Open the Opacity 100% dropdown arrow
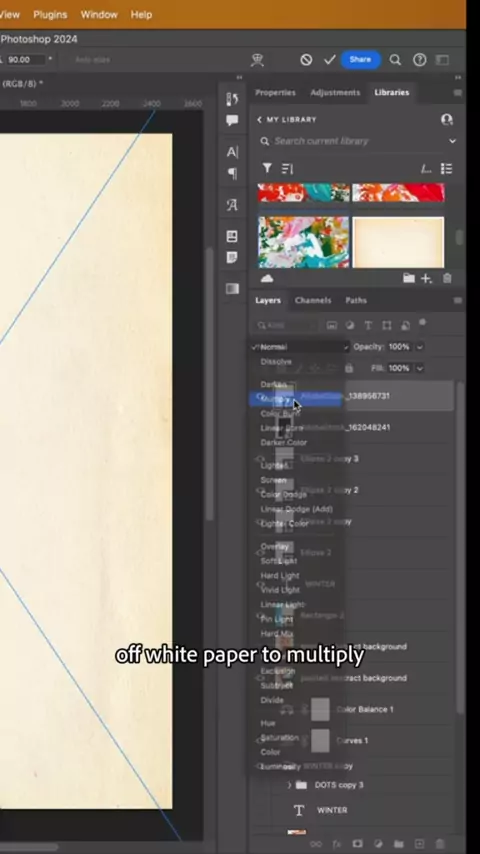This screenshot has width=480, height=854. click(420, 347)
